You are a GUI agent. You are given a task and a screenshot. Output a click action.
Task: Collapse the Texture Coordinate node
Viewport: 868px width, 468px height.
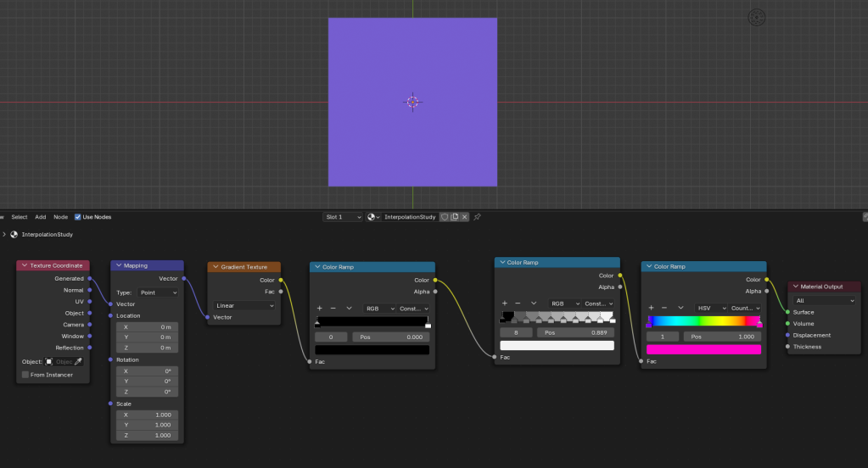click(x=24, y=265)
